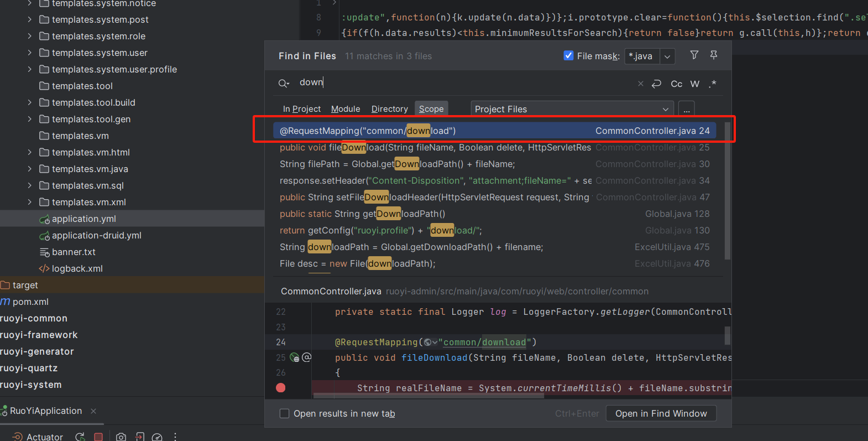
Task: Select result String downloadPath ExcelUtil.java 475
Action: pyautogui.click(x=495, y=247)
